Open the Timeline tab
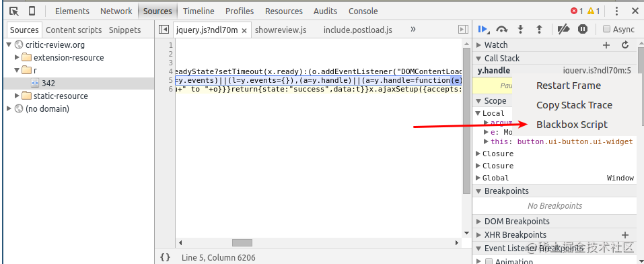 pyautogui.click(x=199, y=11)
